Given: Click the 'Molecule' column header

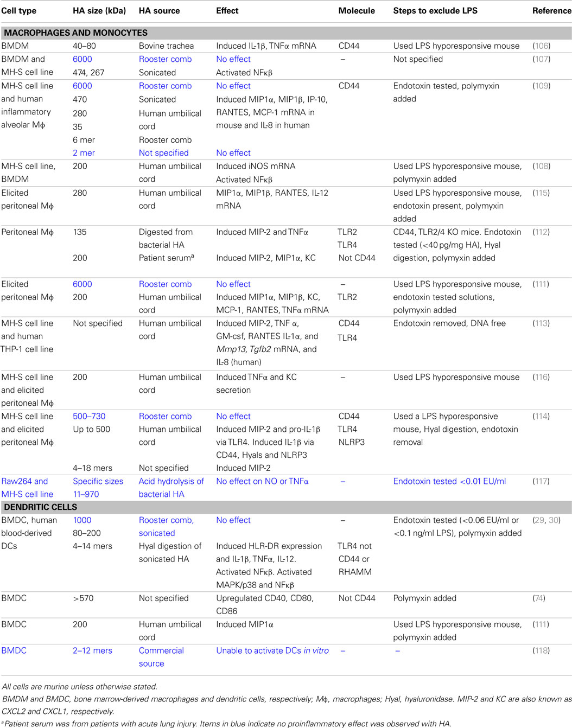Looking at the screenshot, I should [x=357, y=10].
